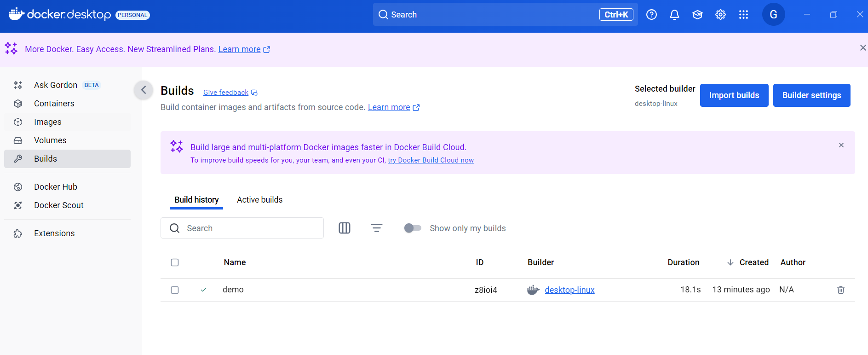
Task: Delete the demo build with trash icon
Action: tap(841, 290)
